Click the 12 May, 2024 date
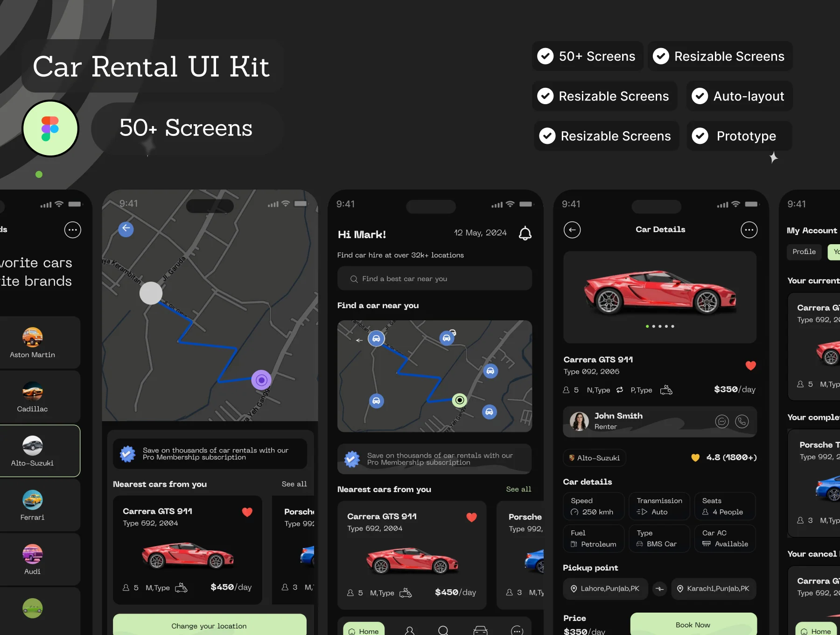 click(480, 233)
